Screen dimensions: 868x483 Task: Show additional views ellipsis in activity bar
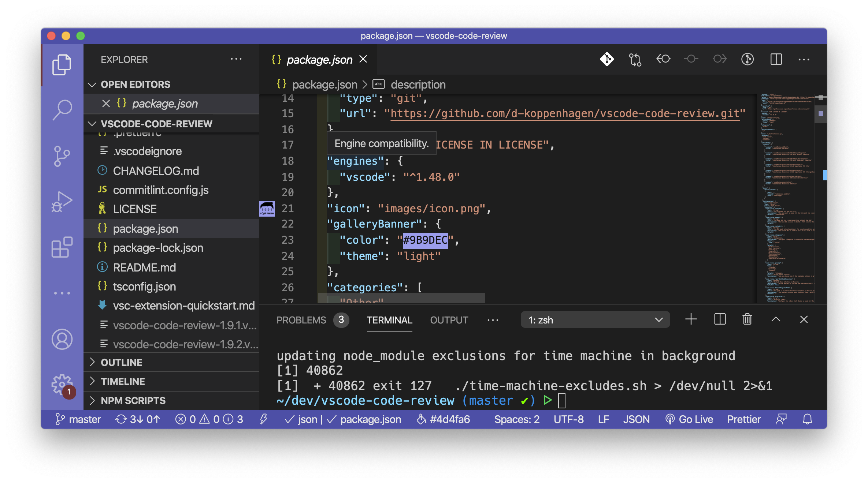point(62,293)
